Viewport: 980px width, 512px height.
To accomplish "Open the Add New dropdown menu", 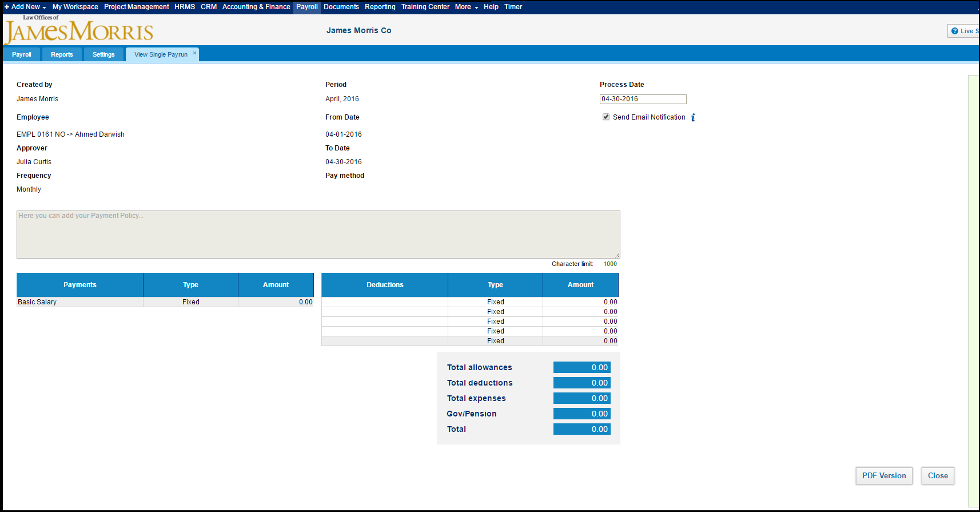I will [25, 7].
